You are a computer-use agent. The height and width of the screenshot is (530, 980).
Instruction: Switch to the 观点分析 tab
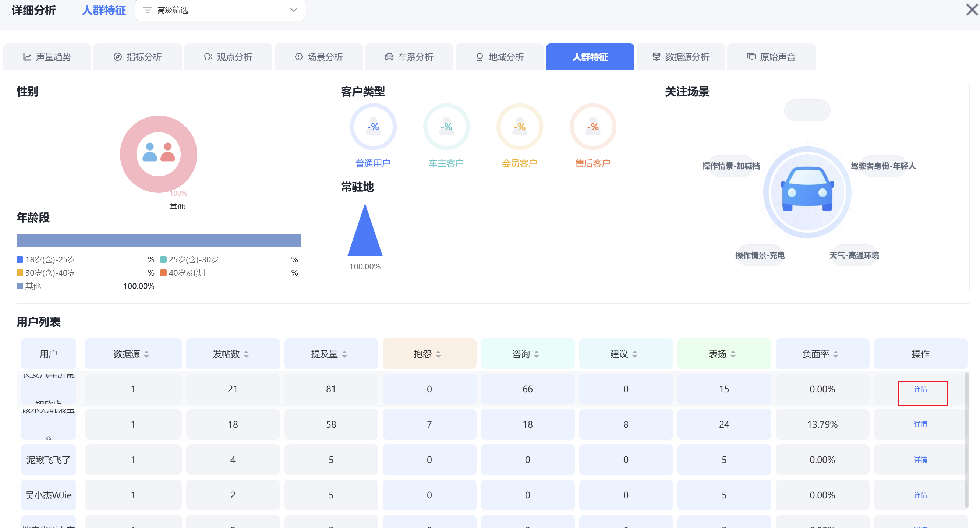(x=228, y=57)
